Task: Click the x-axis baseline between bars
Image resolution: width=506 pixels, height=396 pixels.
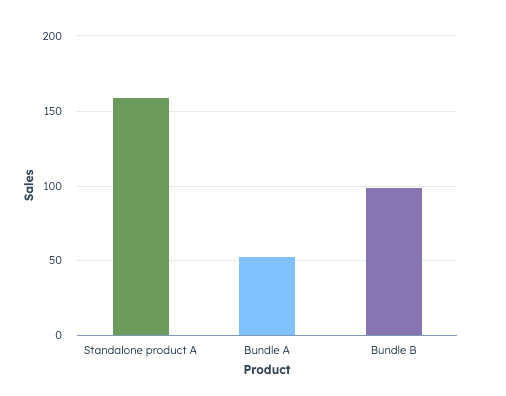Action: click(204, 335)
